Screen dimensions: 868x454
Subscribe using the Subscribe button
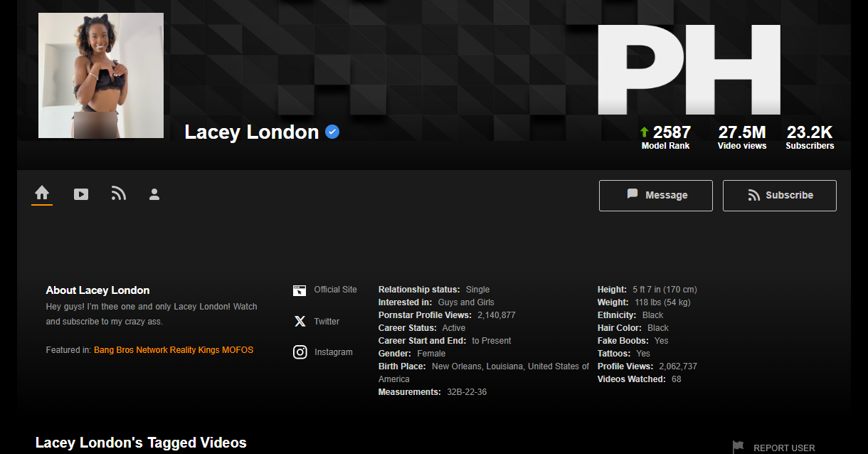(x=780, y=196)
